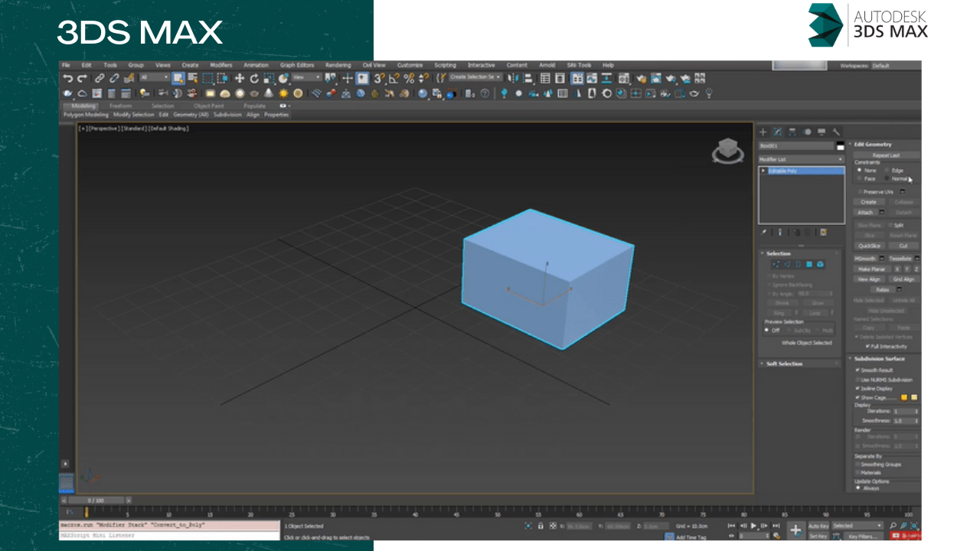Viewport: 980px width, 551px height.
Task: Click the Undo arrow in main toolbar
Action: (x=68, y=78)
